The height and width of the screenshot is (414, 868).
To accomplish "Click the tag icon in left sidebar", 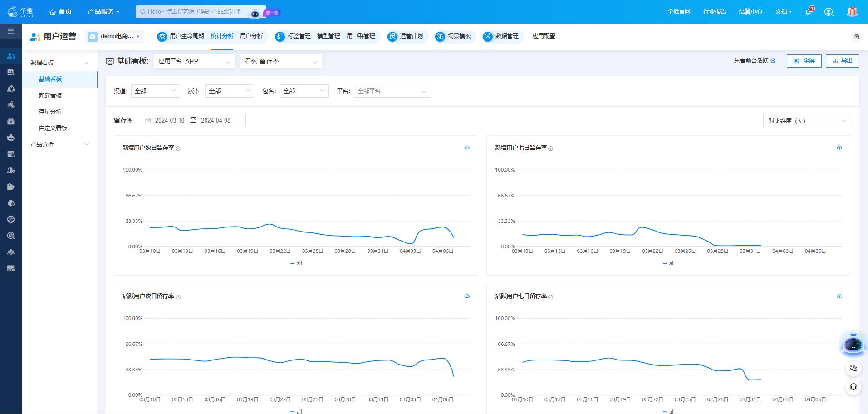I will (x=11, y=187).
